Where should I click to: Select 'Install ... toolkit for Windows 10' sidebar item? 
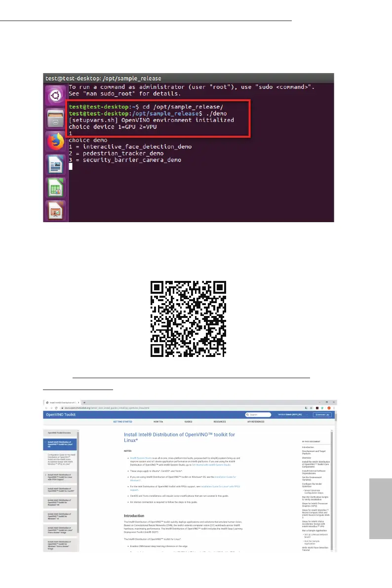coord(60,516)
